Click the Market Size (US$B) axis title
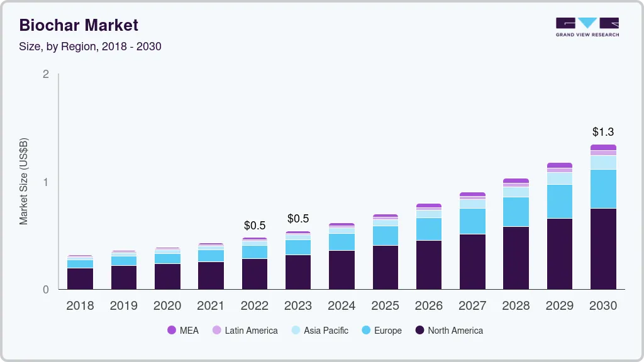Image resolution: width=644 pixels, height=362 pixels. (23, 181)
